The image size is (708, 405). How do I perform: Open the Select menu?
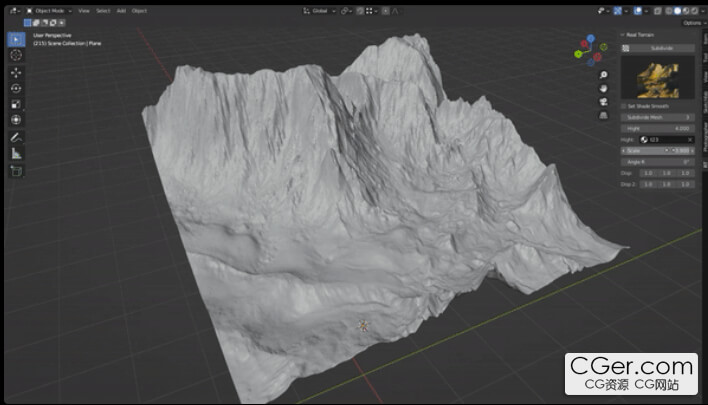click(x=103, y=11)
